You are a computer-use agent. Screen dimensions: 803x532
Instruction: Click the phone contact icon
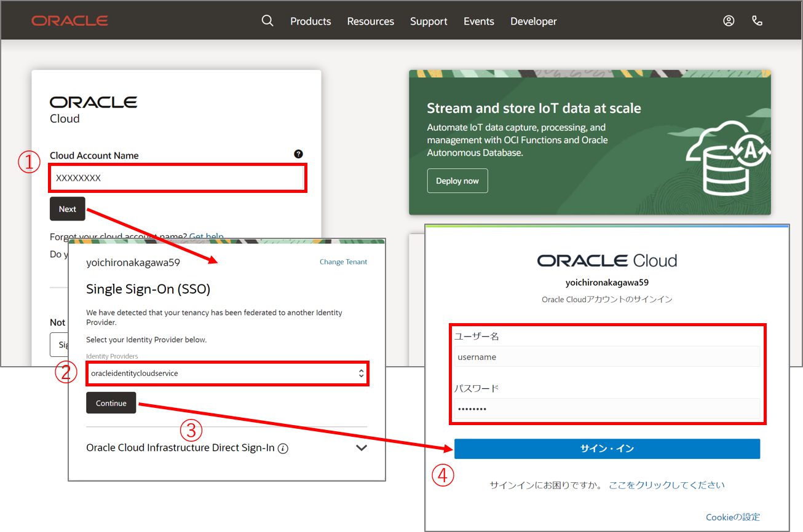[757, 21]
